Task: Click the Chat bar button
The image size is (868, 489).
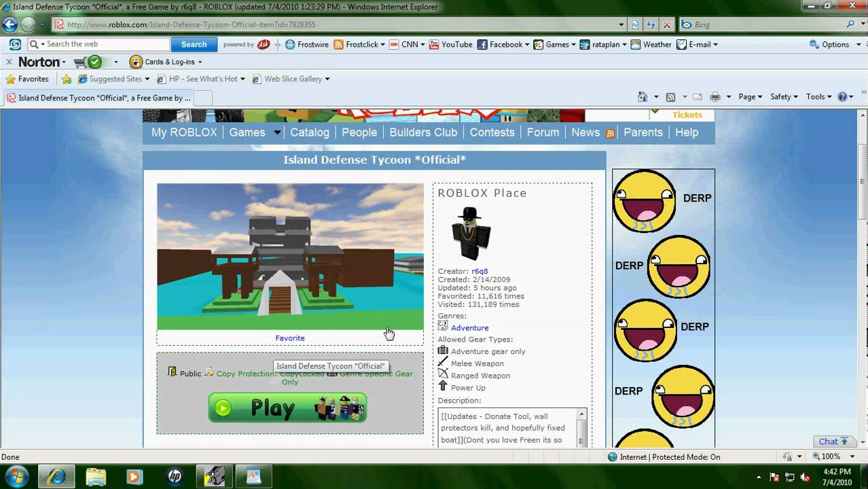Action: [833, 441]
